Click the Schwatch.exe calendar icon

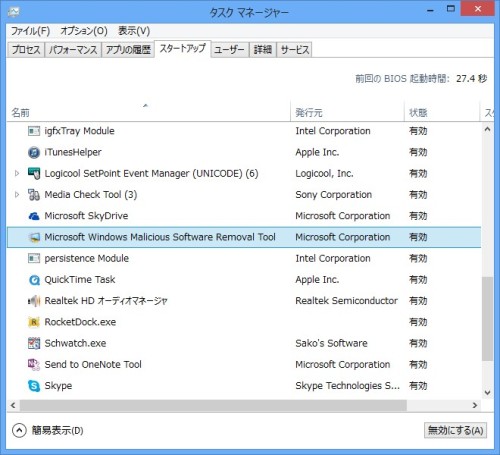34,343
